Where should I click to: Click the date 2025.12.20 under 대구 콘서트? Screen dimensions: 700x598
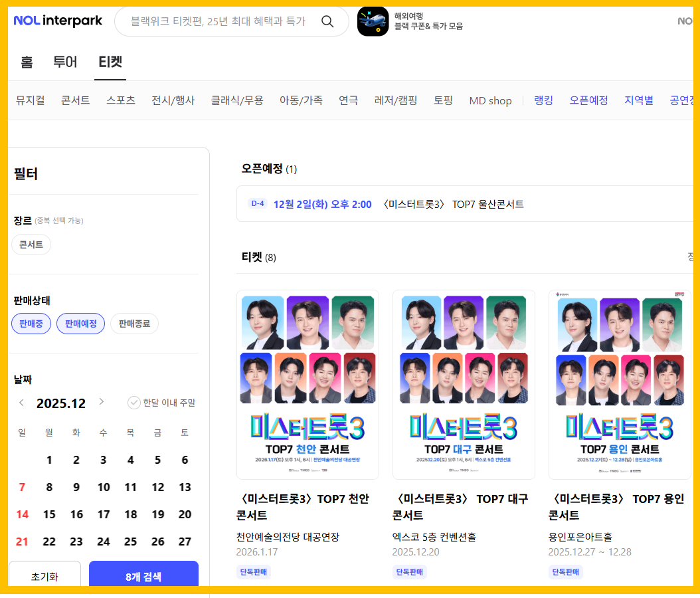click(416, 552)
